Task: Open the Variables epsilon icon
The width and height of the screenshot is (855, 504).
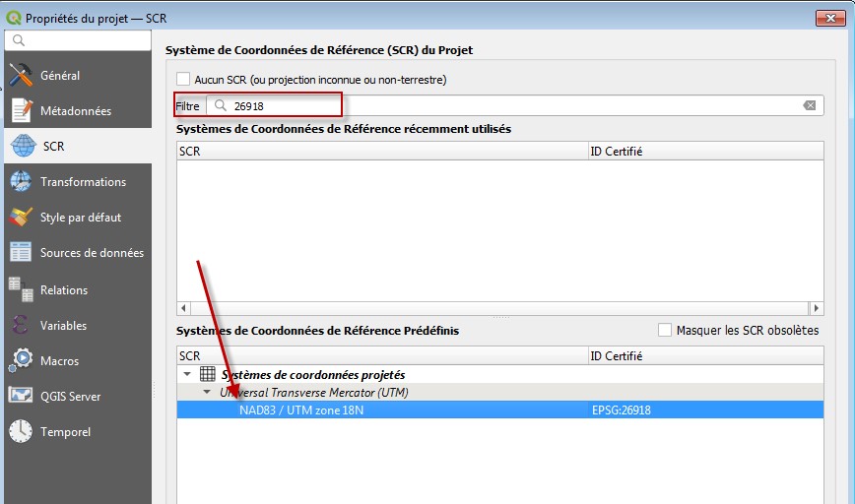Action: pyautogui.click(x=20, y=325)
